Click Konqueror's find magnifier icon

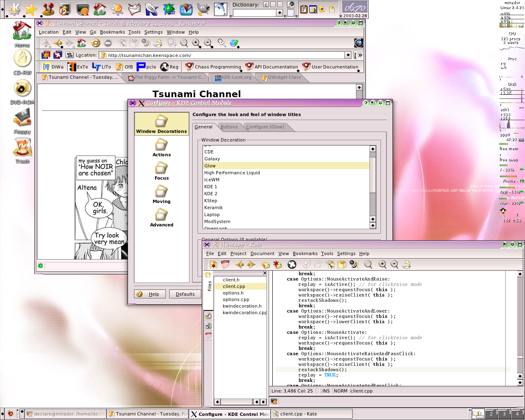[x=184, y=43]
